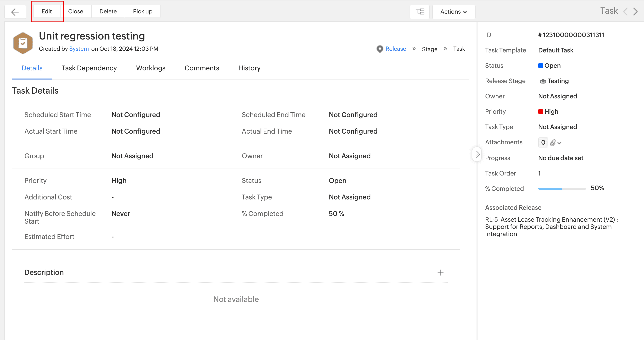Click the attachment paperclip icon
644x340 pixels.
(x=553, y=143)
